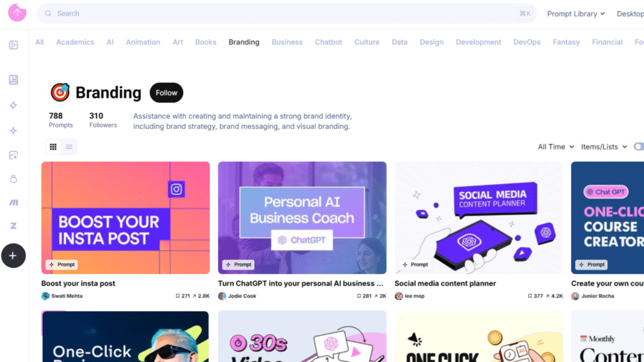Expand the All Time dropdown

tap(556, 146)
